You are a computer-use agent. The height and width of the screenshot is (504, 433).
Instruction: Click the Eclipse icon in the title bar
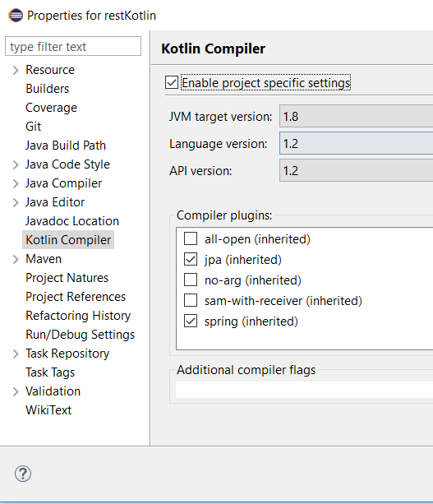[16, 16]
